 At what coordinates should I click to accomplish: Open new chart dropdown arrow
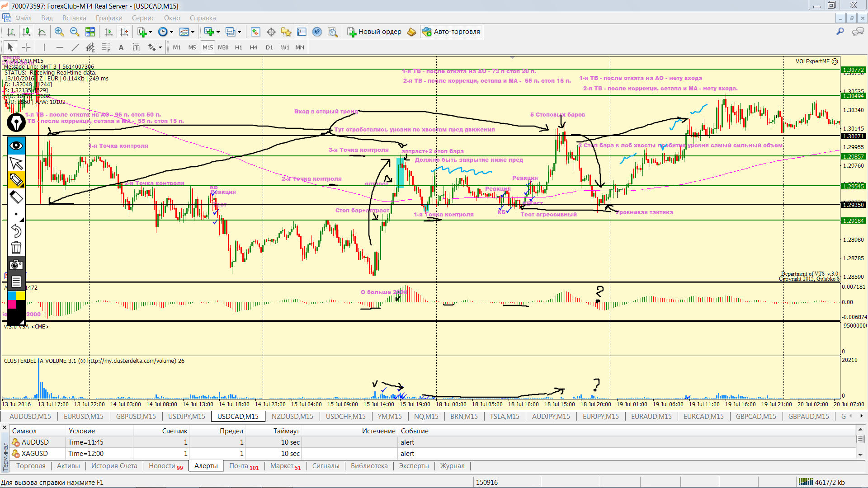coord(218,32)
